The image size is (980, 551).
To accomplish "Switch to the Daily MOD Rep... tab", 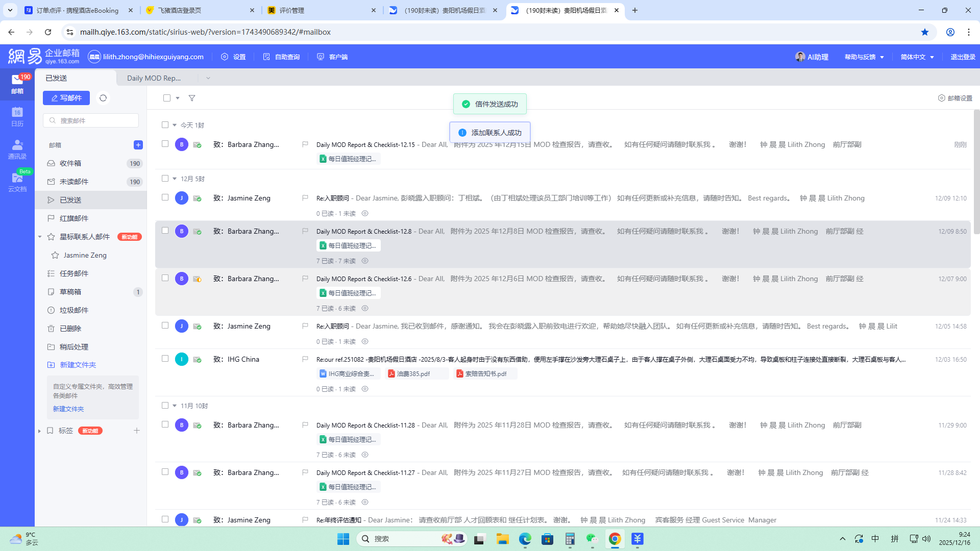I will (x=154, y=78).
